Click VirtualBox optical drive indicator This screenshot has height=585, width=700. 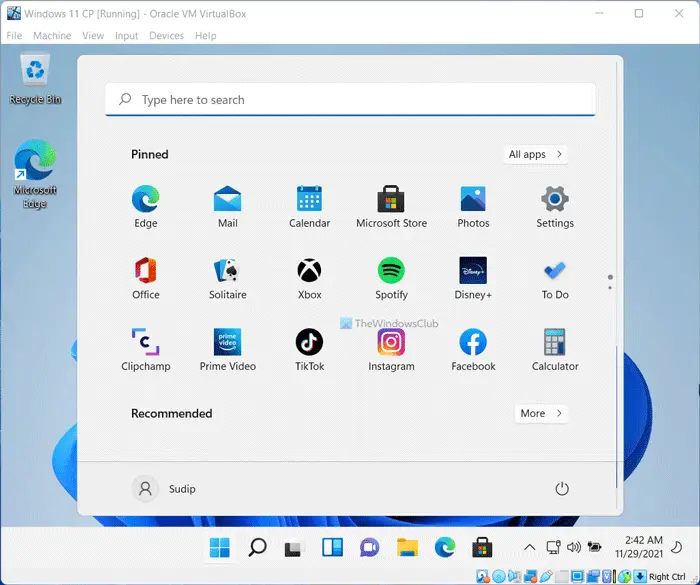[499, 577]
